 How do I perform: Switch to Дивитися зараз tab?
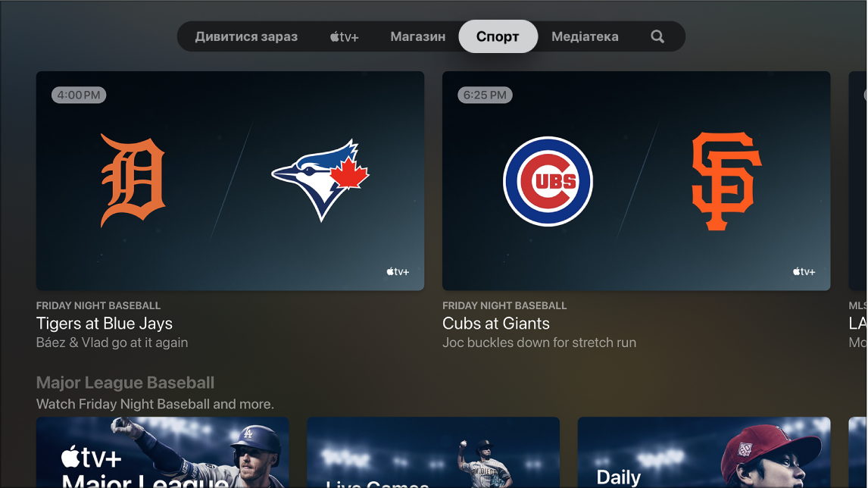coord(246,36)
